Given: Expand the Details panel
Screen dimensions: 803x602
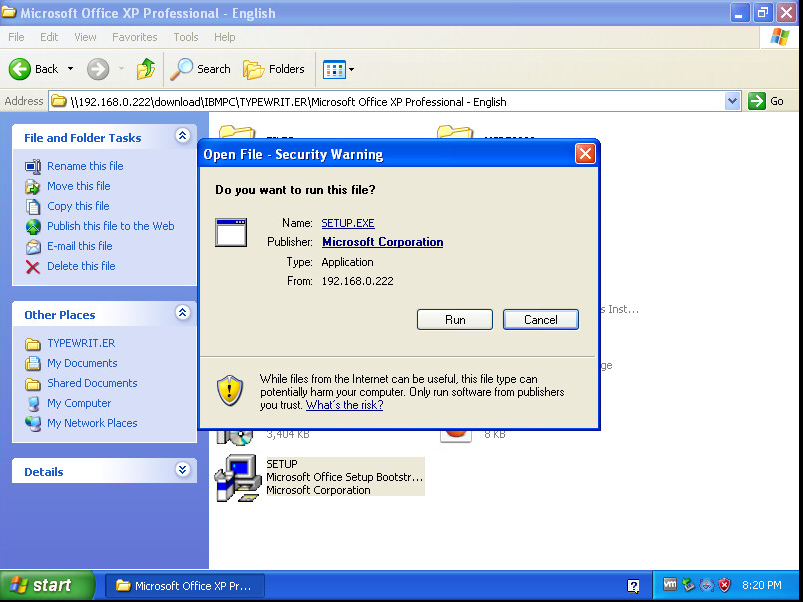Looking at the screenshot, I should click(x=183, y=470).
